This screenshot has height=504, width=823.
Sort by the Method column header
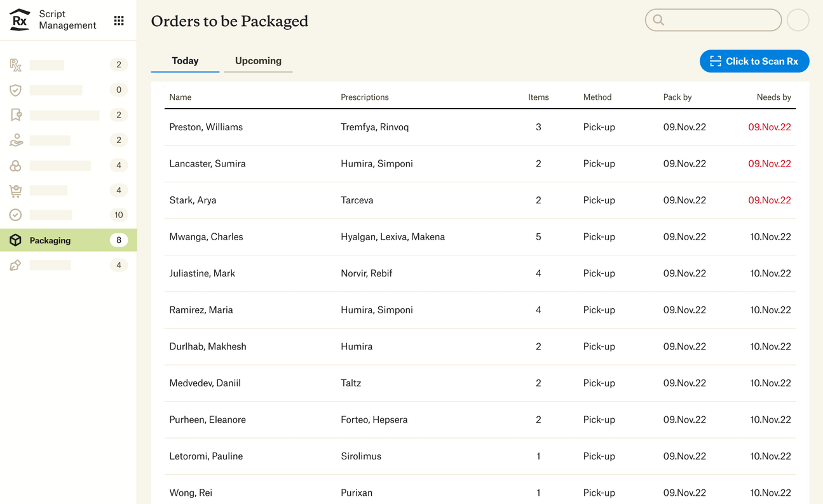(x=597, y=97)
